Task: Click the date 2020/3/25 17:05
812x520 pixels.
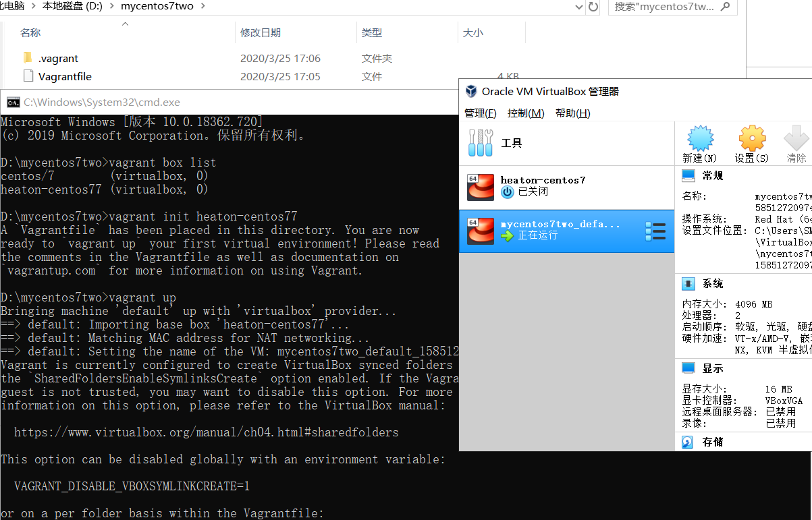Action: 280,77
